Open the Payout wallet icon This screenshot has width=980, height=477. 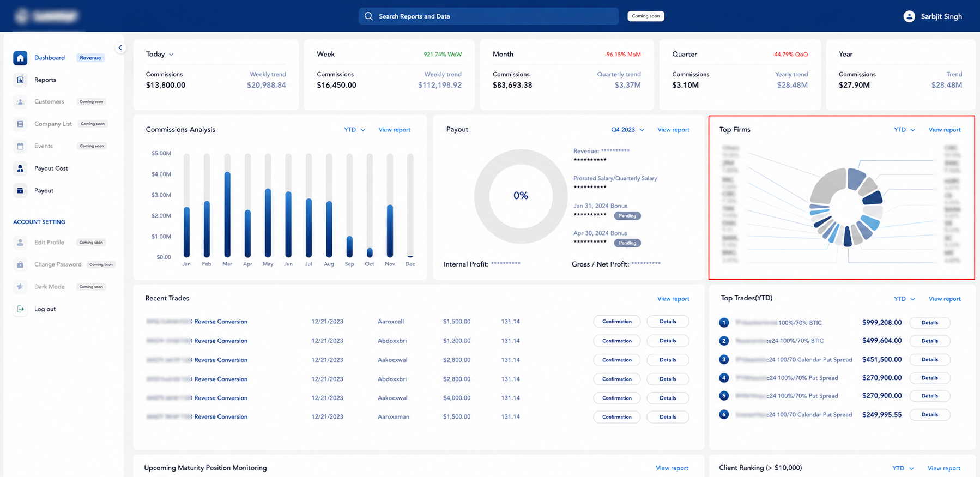coord(20,191)
